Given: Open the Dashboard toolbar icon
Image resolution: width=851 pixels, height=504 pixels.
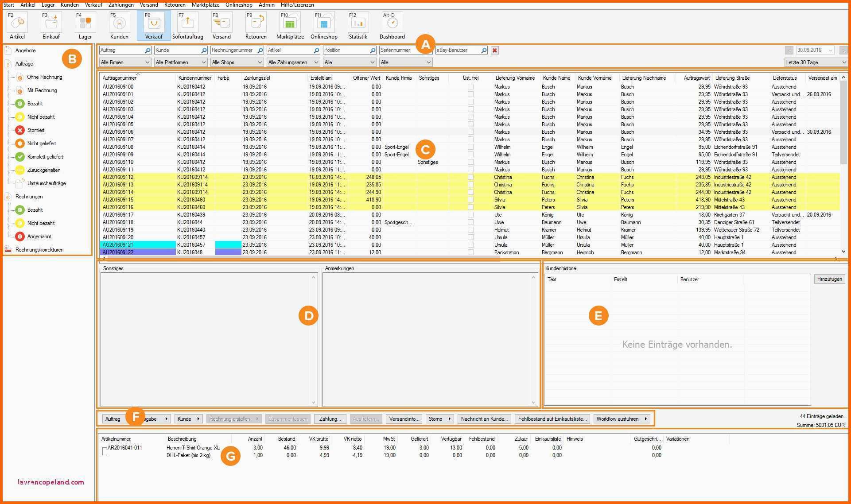Looking at the screenshot, I should tap(392, 26).
